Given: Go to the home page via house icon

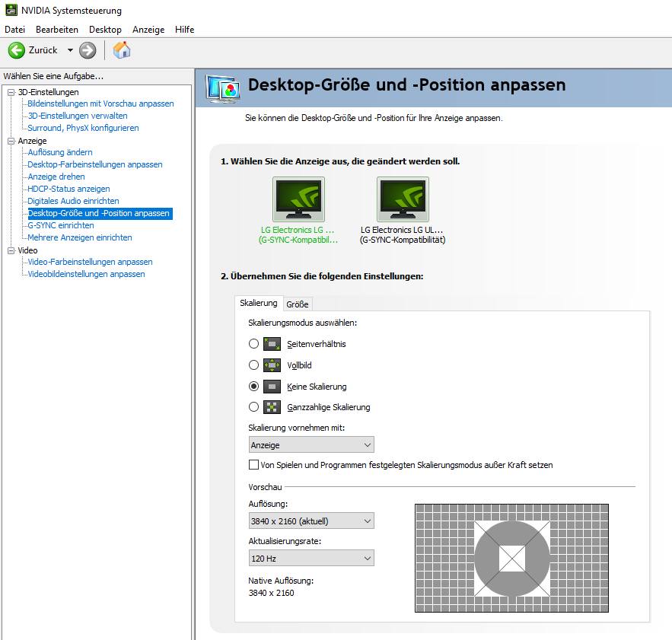Looking at the screenshot, I should tap(122, 50).
